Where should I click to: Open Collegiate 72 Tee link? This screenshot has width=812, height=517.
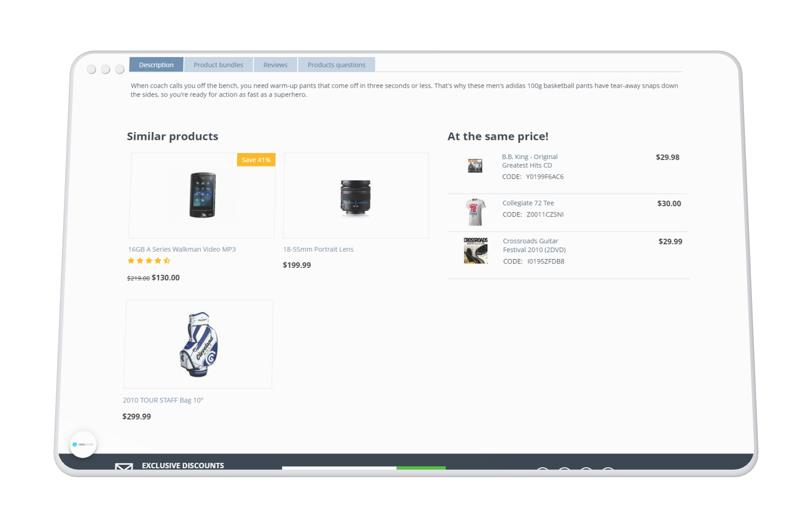[528, 203]
